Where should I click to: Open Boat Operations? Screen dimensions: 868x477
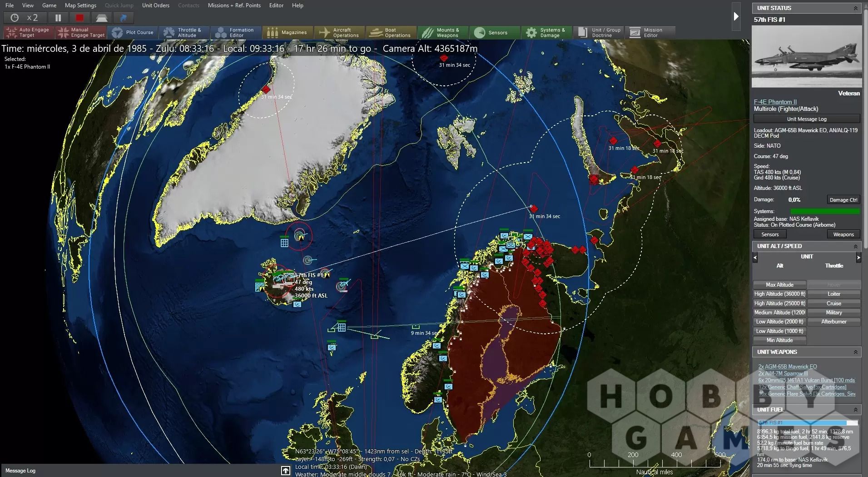(392, 32)
